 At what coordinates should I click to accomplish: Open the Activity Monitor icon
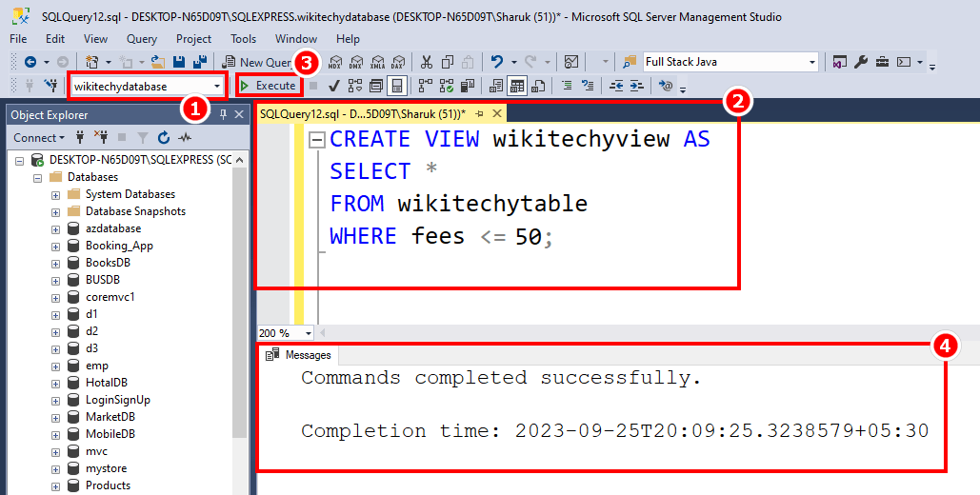coord(571,62)
